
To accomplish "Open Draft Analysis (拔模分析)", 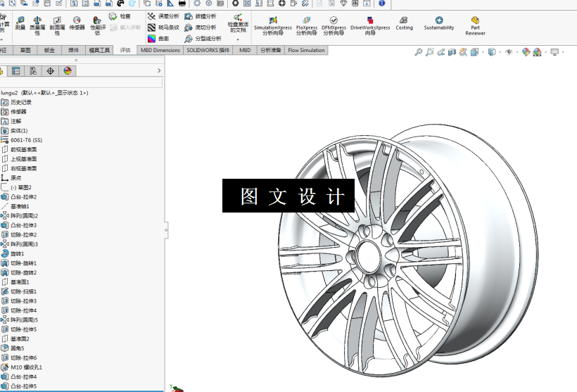I will point(200,16).
